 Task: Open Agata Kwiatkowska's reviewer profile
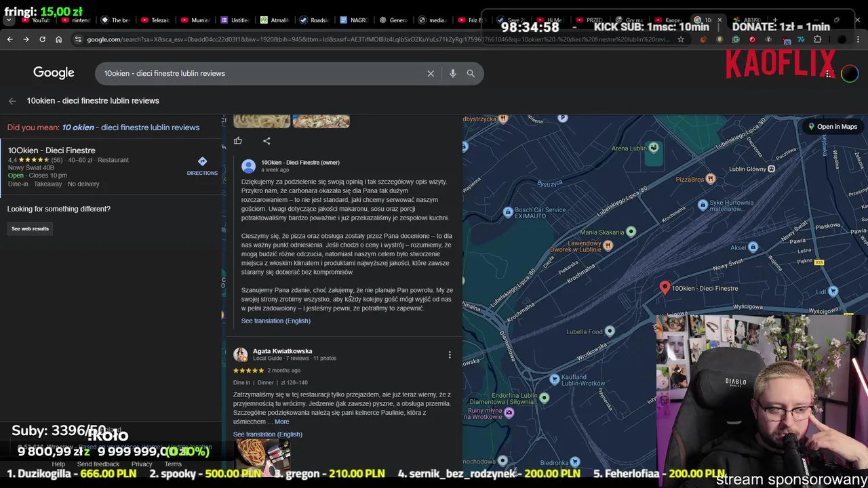coord(282,351)
